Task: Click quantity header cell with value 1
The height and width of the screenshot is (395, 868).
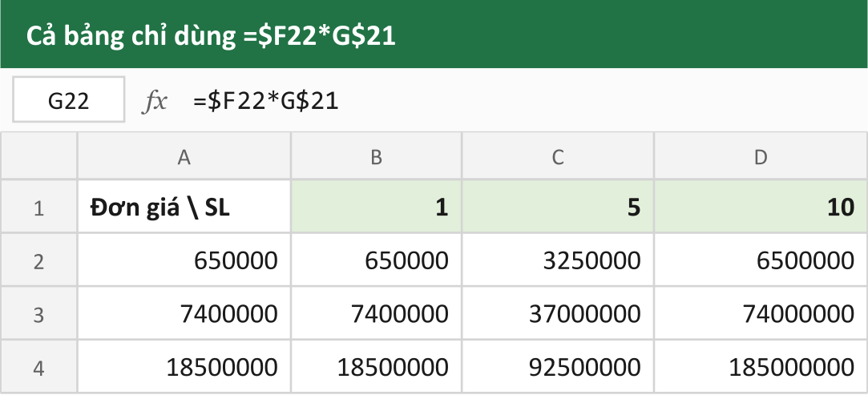Action: coord(376,206)
